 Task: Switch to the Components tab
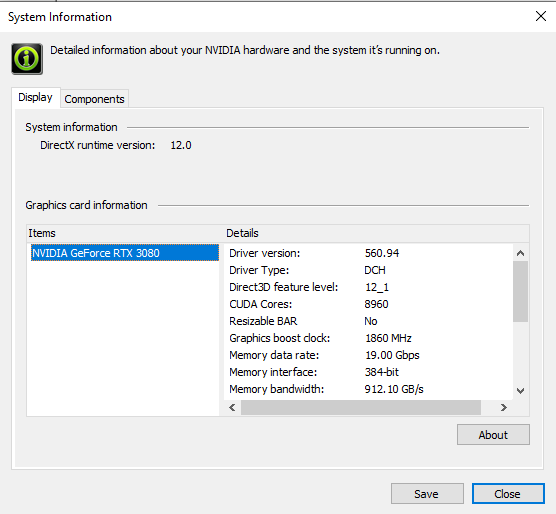(94, 99)
